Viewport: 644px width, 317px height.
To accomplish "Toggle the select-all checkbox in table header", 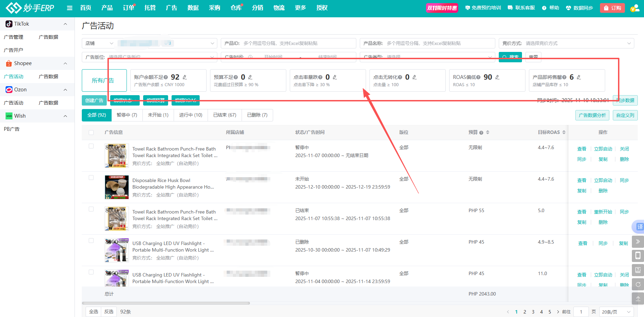I will pyautogui.click(x=91, y=133).
